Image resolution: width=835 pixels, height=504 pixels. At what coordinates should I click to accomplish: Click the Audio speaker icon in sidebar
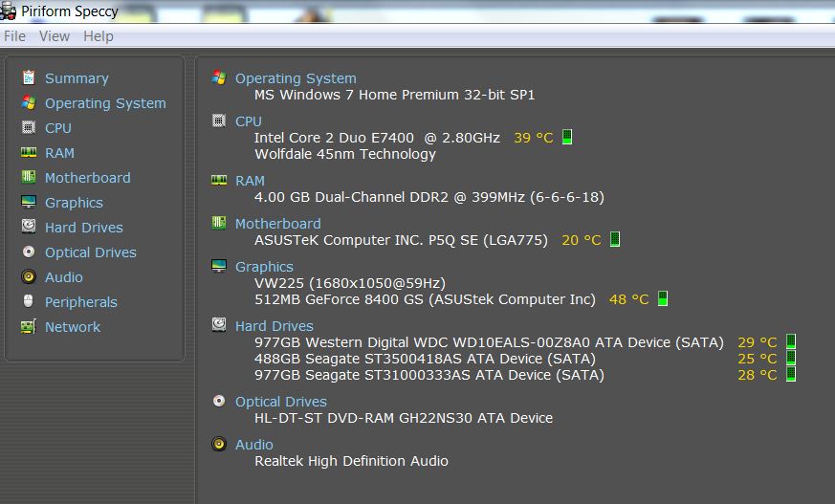coord(29,276)
